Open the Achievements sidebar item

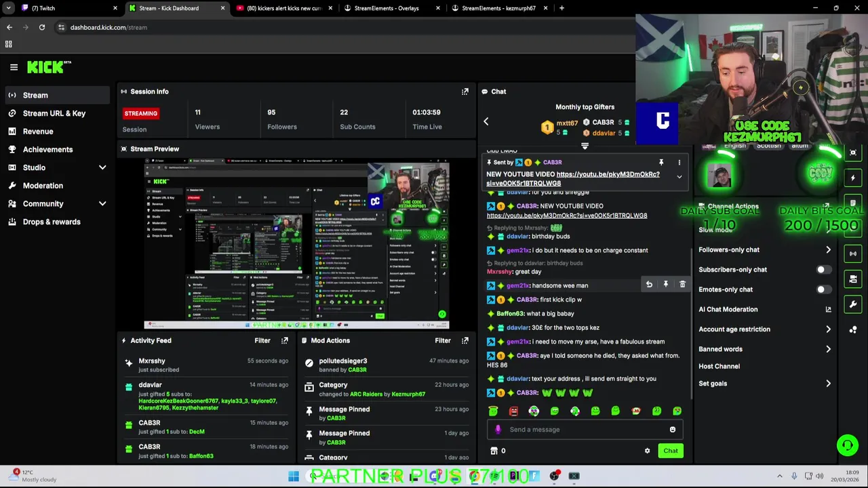point(56,150)
